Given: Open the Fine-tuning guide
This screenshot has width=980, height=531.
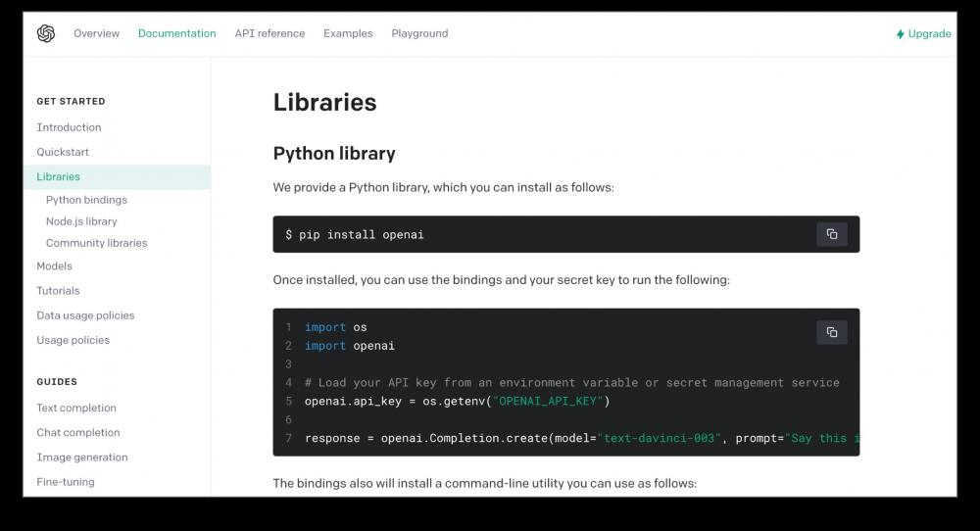Looking at the screenshot, I should coord(66,482).
